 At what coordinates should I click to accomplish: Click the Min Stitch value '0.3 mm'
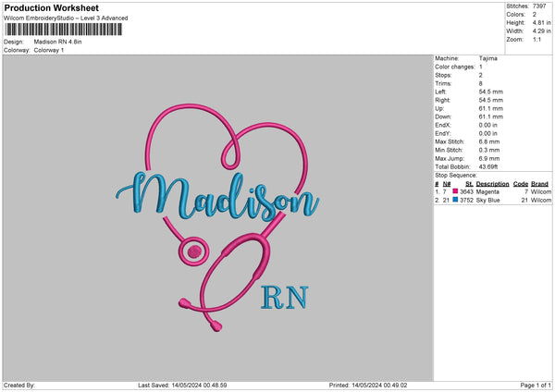pyautogui.click(x=489, y=150)
